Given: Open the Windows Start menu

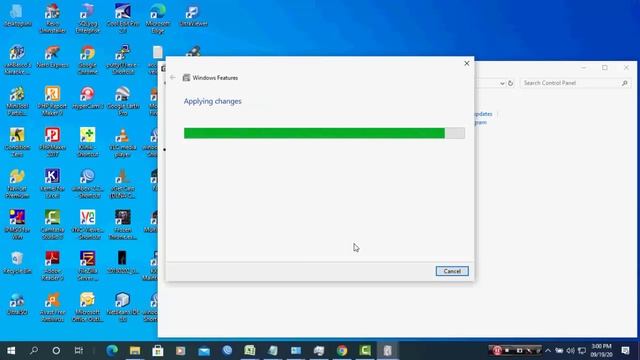Looking at the screenshot, I should click(x=11, y=350).
